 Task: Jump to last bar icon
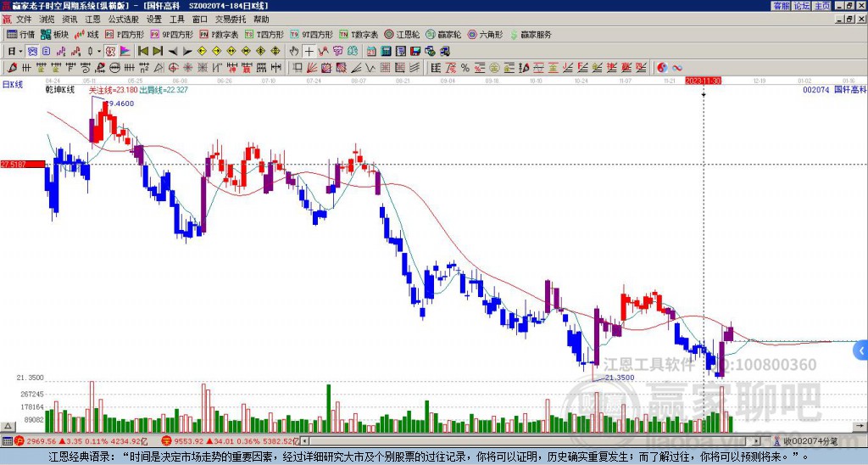coord(158,52)
